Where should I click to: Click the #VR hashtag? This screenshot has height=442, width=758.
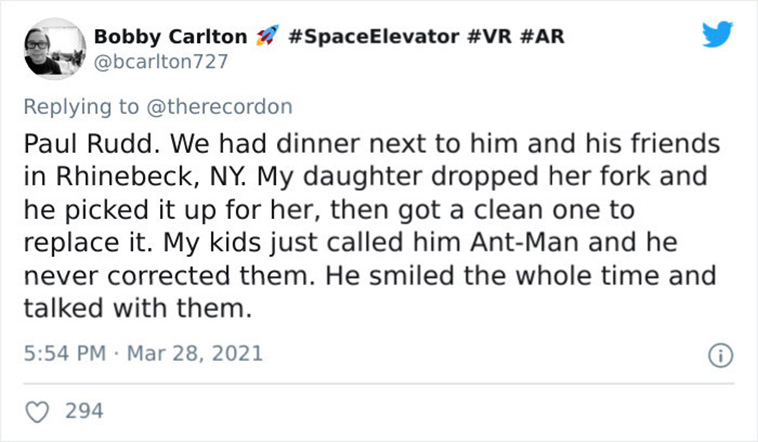click(x=490, y=36)
